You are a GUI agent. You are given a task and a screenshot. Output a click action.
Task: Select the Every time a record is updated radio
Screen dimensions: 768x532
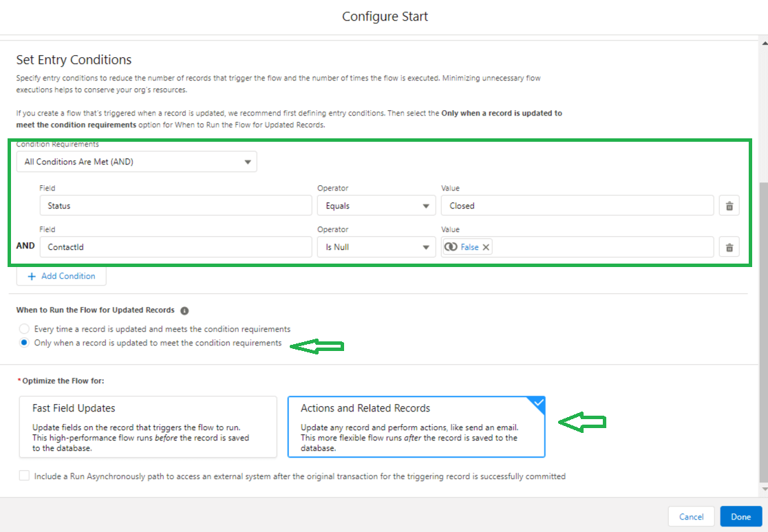(x=24, y=328)
